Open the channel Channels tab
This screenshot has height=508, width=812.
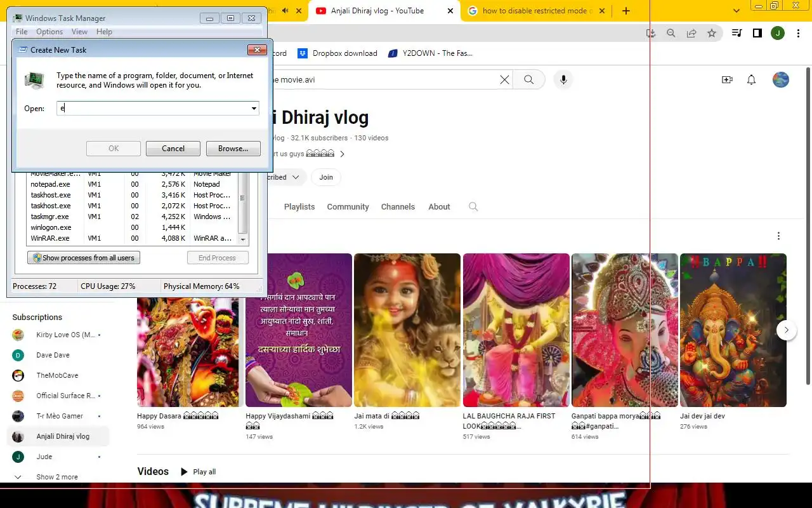click(x=398, y=207)
